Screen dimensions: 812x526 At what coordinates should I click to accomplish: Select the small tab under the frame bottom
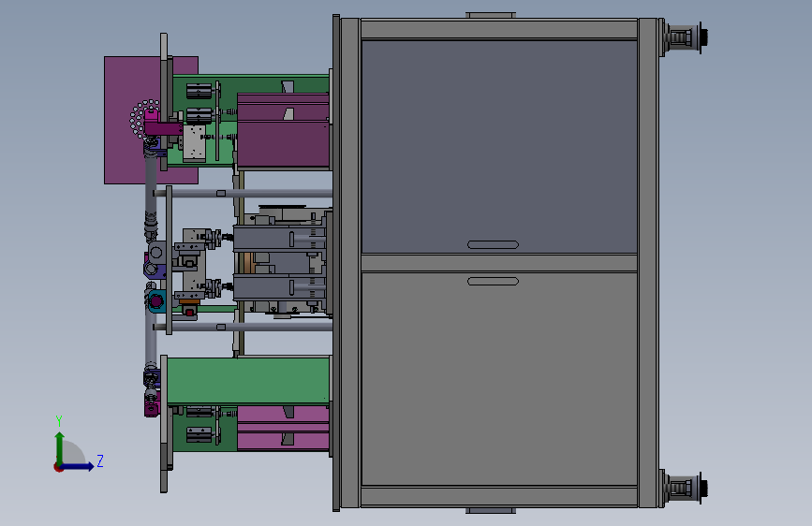[x=491, y=511]
